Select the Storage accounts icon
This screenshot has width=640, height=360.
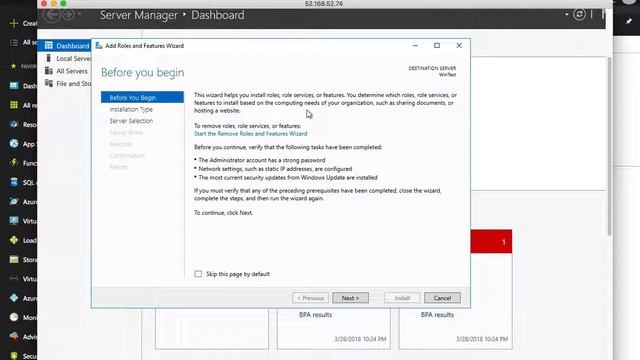pyautogui.click(x=14, y=259)
